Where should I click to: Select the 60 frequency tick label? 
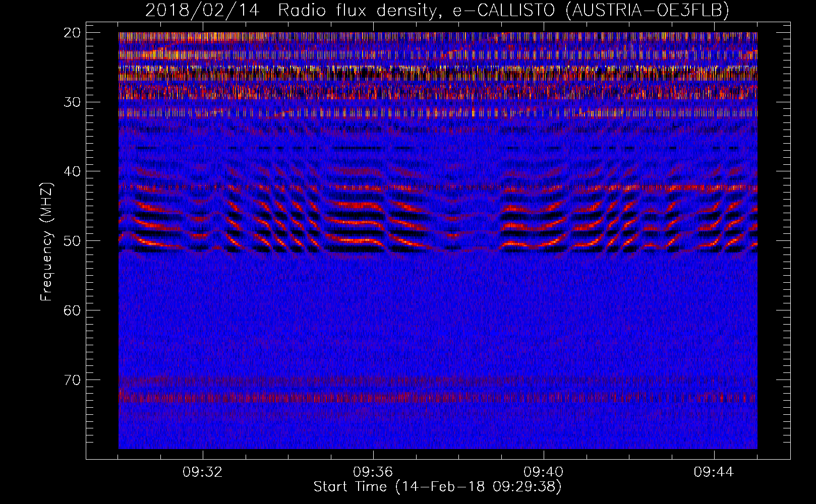coord(73,310)
